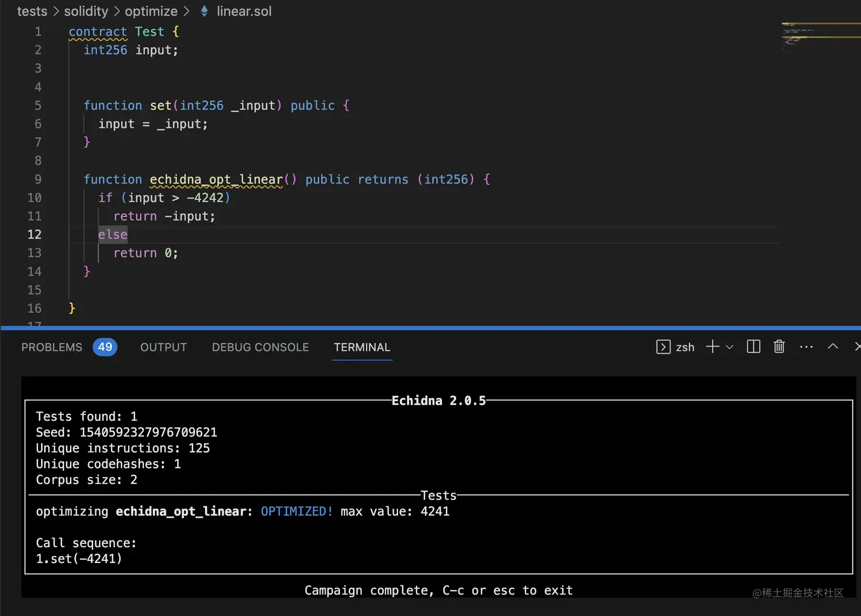The width and height of the screenshot is (861, 616).
Task: Click the problems count badge 49
Action: [105, 347]
